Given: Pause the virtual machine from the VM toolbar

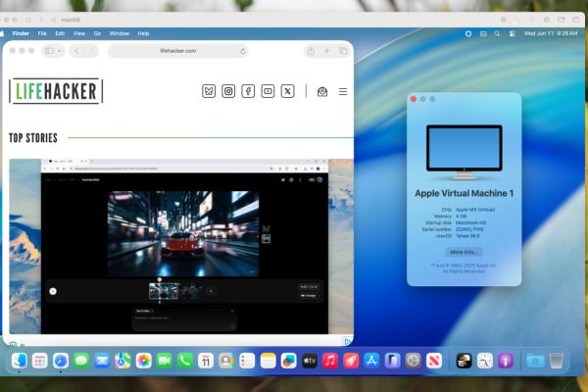Looking at the screenshot, I should point(41,20).
